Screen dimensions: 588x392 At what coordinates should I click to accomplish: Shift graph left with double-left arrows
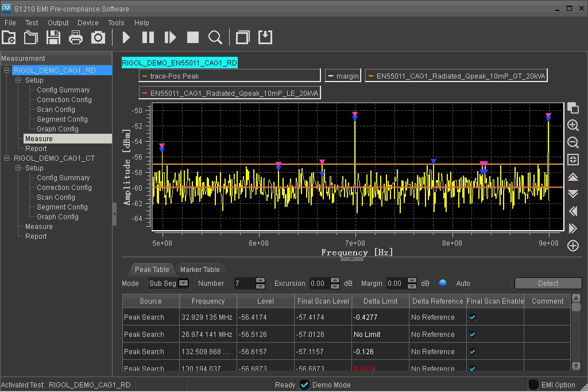coord(572,211)
